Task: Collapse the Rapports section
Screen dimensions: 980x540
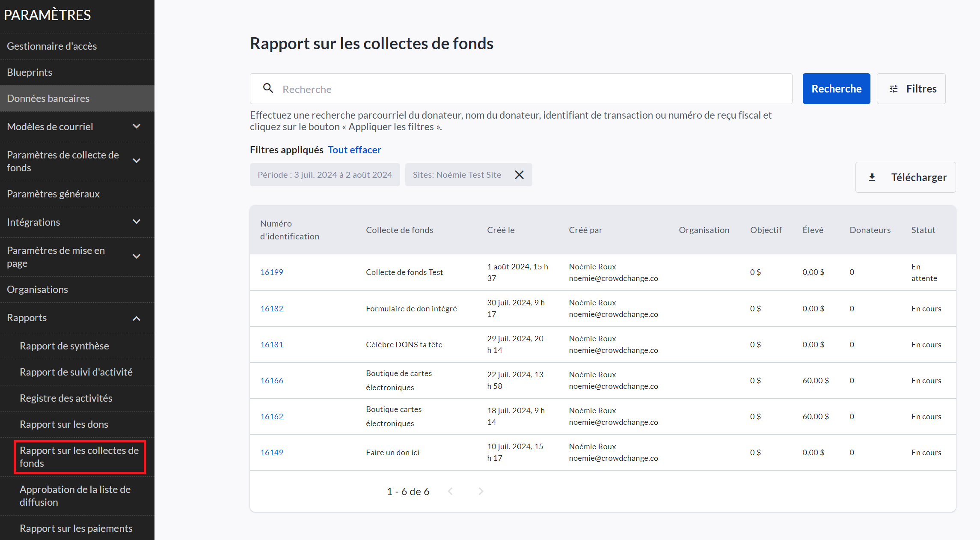Action: (x=137, y=318)
